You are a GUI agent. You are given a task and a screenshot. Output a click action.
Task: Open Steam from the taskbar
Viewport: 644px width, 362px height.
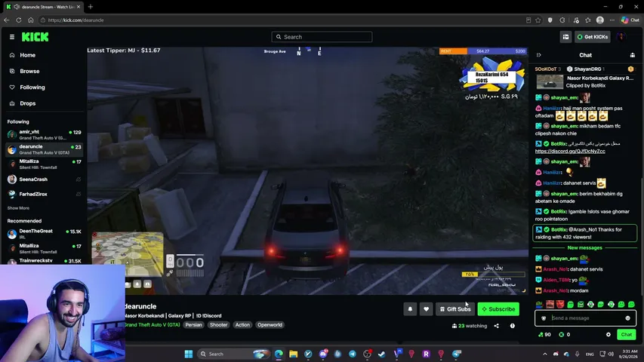tap(381, 354)
